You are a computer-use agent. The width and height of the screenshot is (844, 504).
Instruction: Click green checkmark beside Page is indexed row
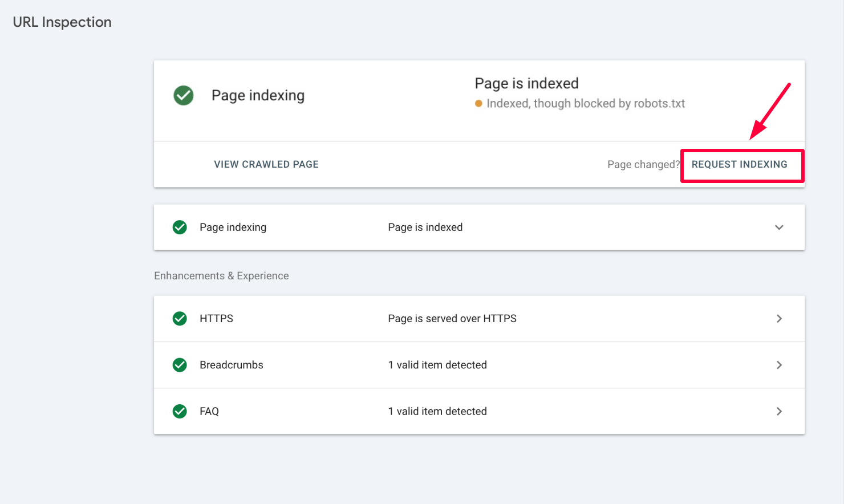[180, 227]
